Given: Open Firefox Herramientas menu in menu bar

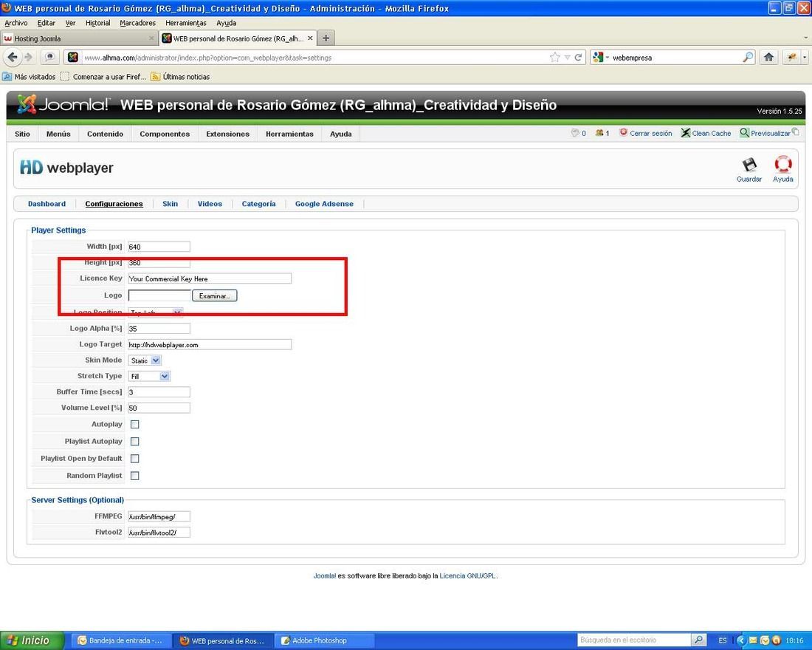Looking at the screenshot, I should click(186, 23).
